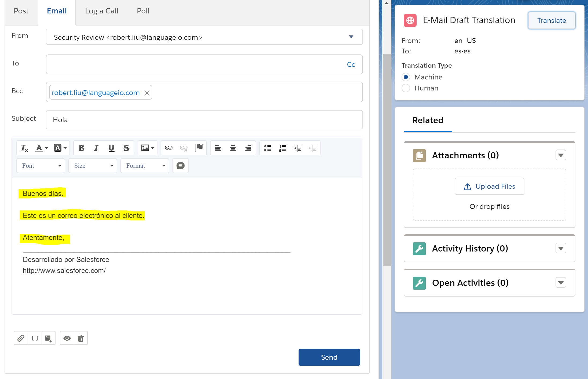
Task: Center align the email text
Action: click(233, 148)
